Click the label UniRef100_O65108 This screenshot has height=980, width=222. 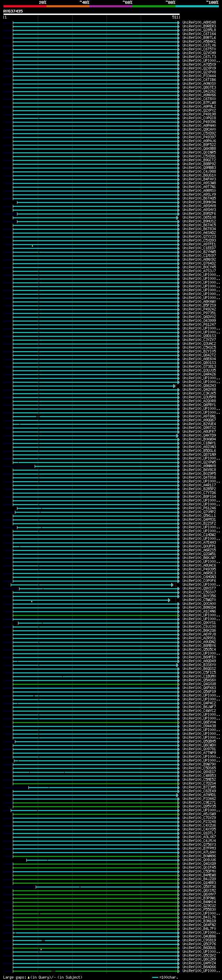199,218
